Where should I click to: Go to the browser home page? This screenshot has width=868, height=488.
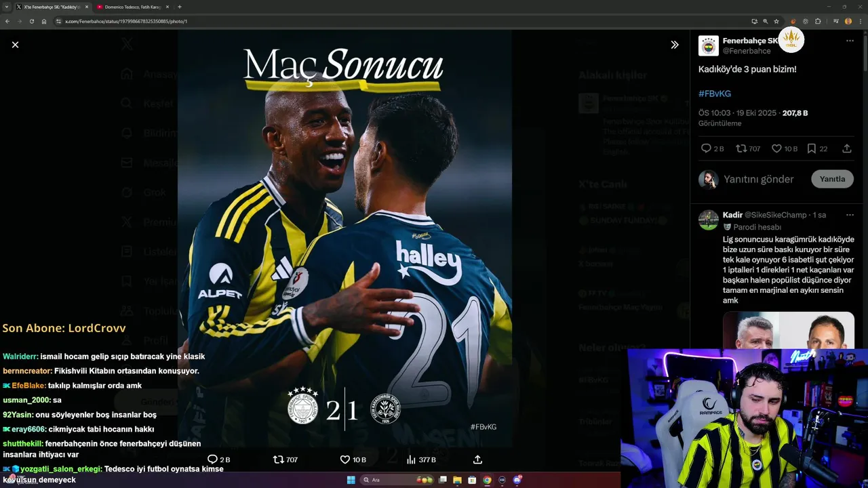(44, 21)
